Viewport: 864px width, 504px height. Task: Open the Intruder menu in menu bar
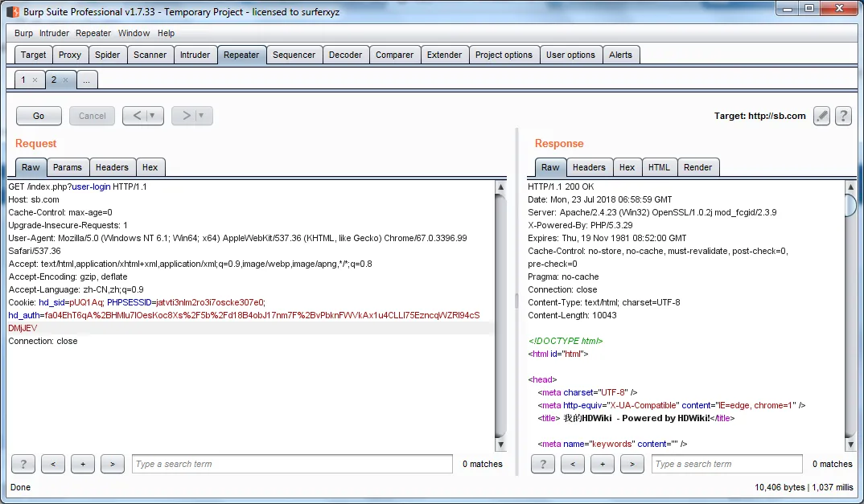(54, 33)
